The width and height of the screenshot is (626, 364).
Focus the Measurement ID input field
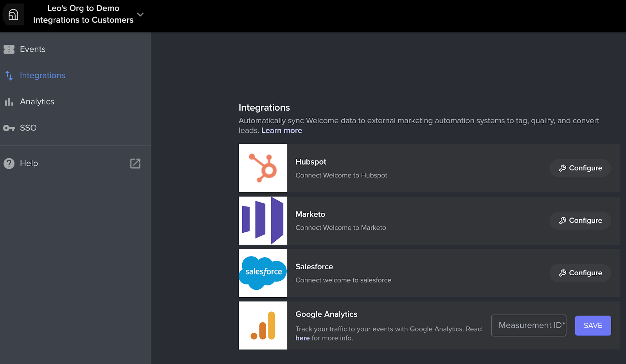pyautogui.click(x=529, y=325)
